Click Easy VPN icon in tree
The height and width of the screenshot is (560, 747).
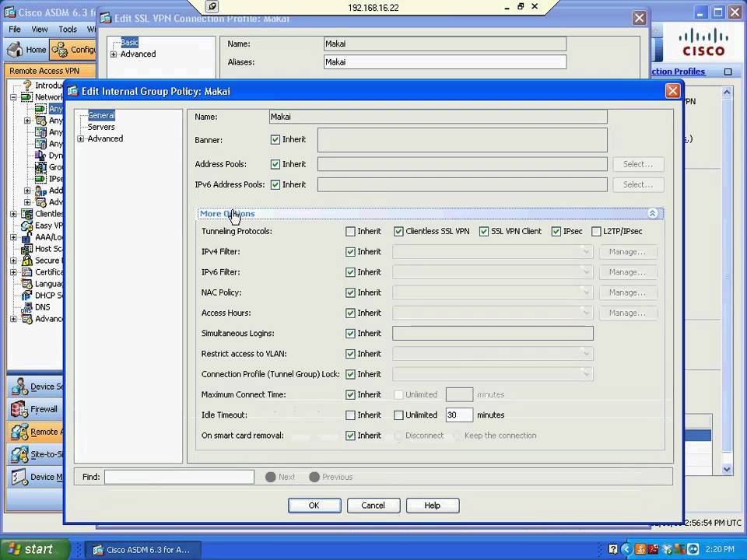click(27, 226)
